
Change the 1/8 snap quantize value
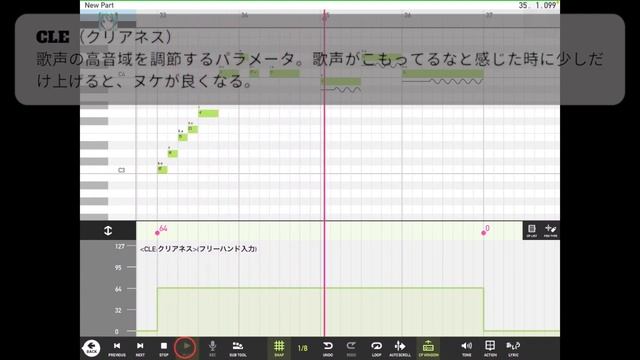tap(302, 348)
